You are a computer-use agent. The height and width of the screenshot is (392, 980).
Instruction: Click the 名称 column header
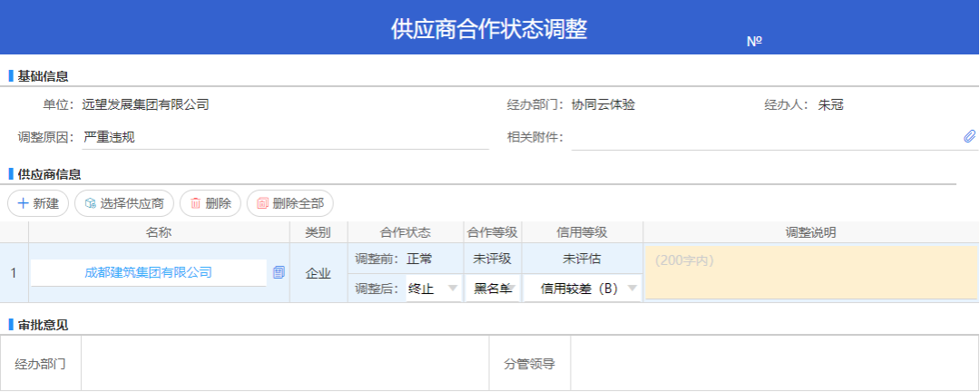tap(159, 232)
